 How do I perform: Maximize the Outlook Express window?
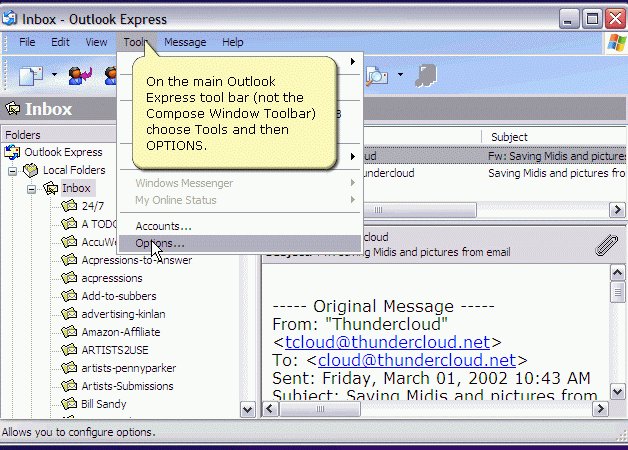coord(592,19)
